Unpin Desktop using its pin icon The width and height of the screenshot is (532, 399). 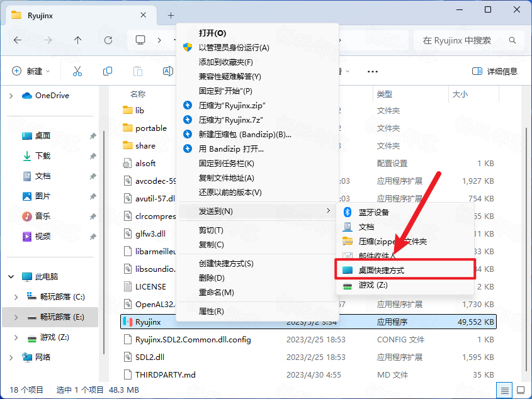point(93,136)
